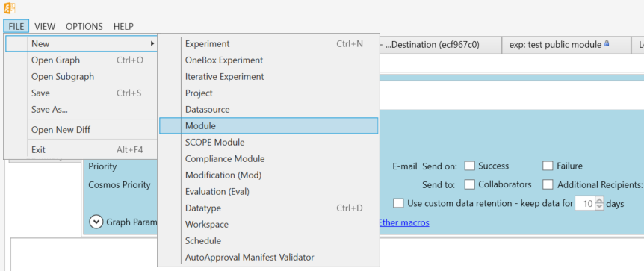Image resolution: width=644 pixels, height=271 pixels.
Task: Decrease retention days with down arrow
Action: coord(600,207)
